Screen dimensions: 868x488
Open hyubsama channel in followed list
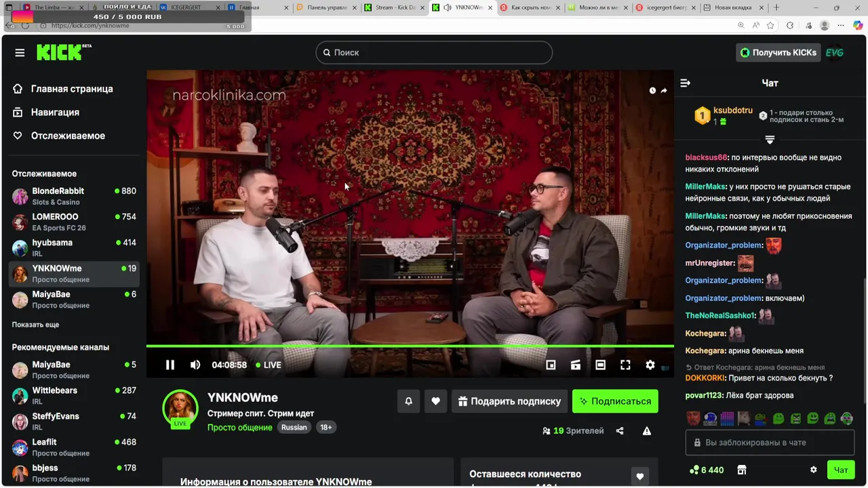75,247
